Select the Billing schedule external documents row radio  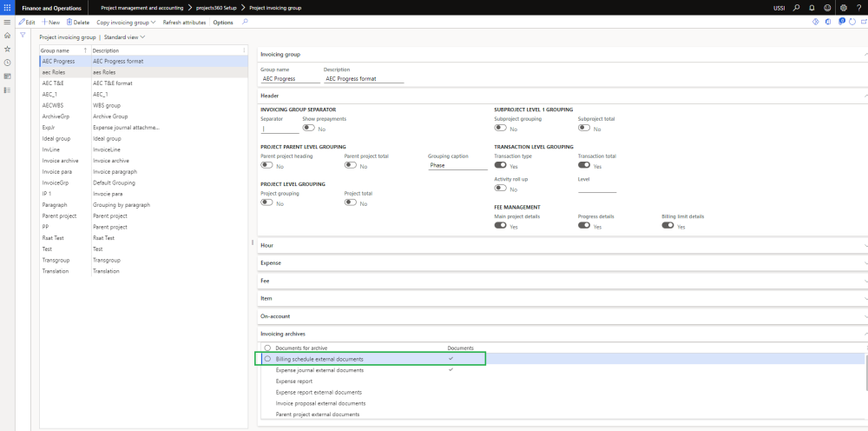point(267,359)
